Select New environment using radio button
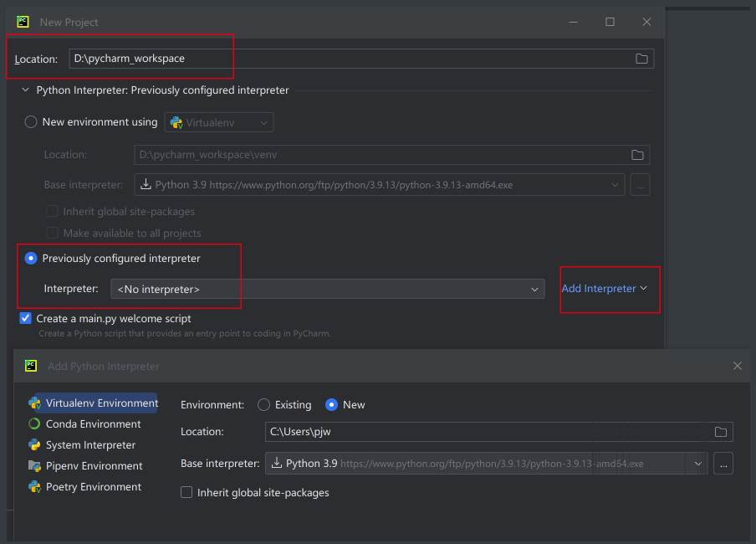 click(31, 122)
